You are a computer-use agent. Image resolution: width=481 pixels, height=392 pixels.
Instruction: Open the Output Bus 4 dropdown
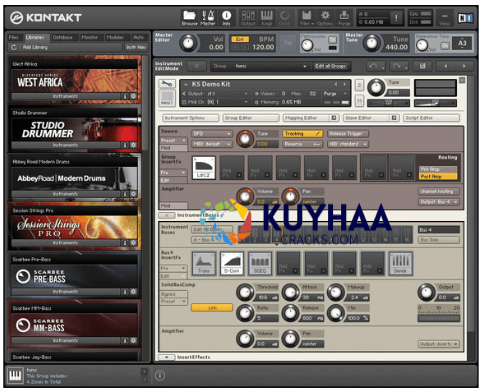pyautogui.click(x=439, y=202)
